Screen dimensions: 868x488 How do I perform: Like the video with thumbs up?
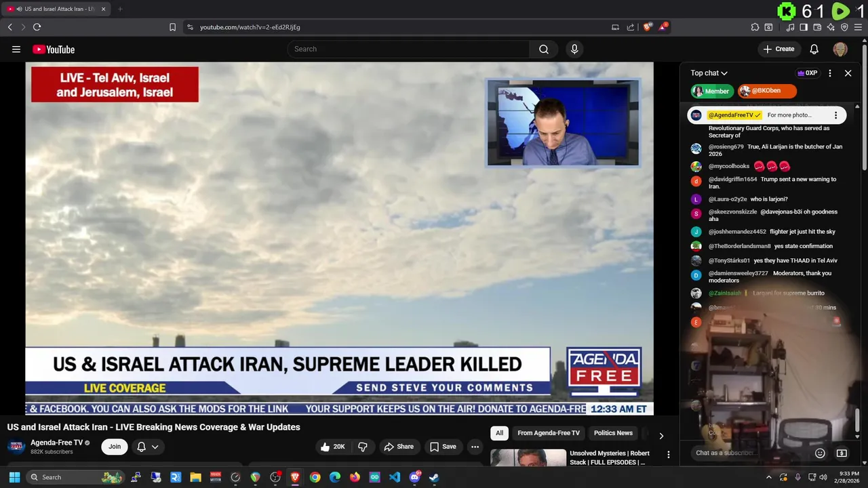333,447
